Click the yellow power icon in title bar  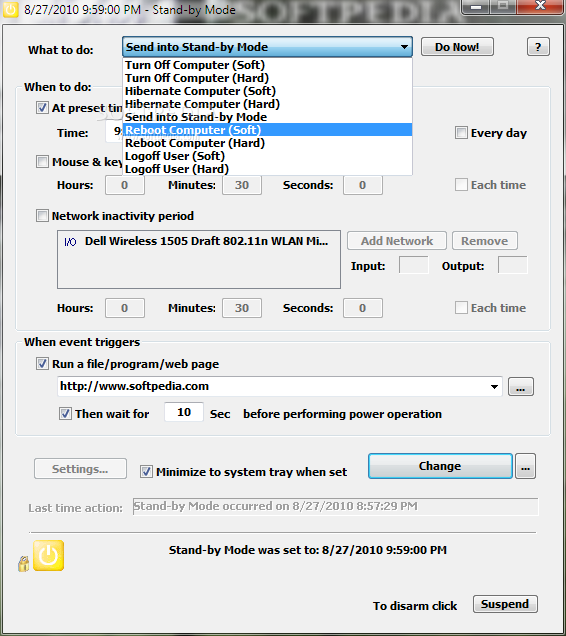pyautogui.click(x=10, y=9)
